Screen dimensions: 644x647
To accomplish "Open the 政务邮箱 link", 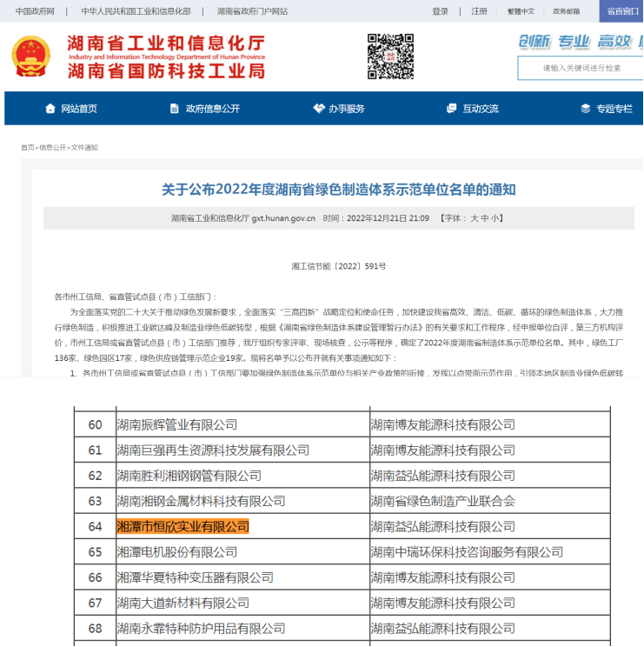I will [566, 11].
